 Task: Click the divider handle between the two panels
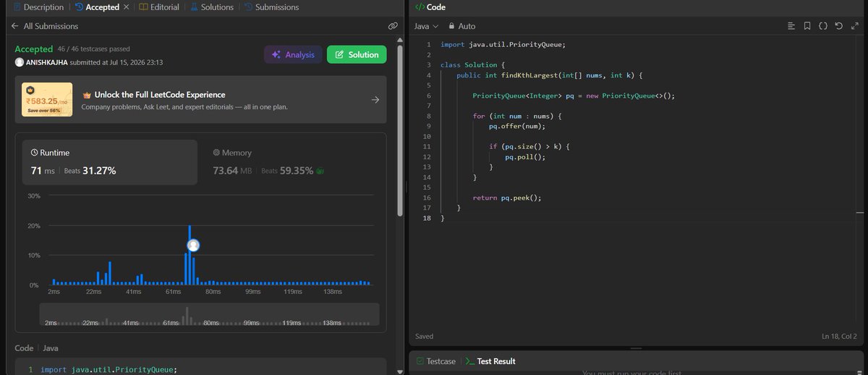coord(406,187)
